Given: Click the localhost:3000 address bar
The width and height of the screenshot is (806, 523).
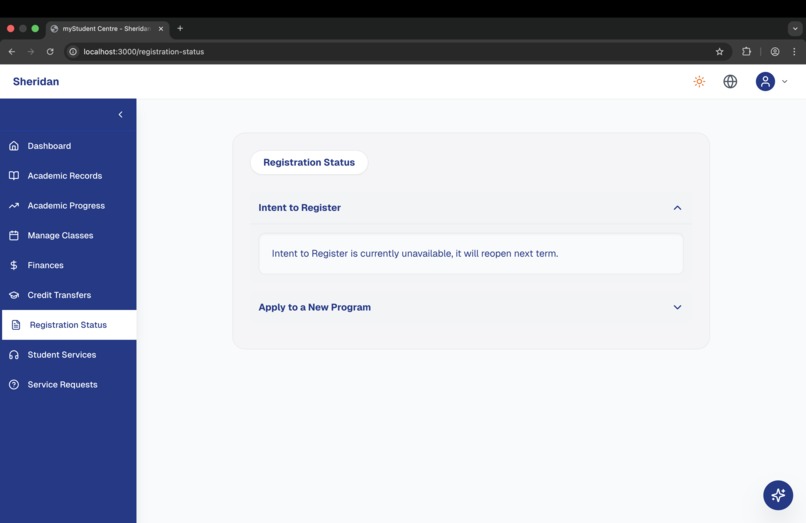Looking at the screenshot, I should pos(396,51).
